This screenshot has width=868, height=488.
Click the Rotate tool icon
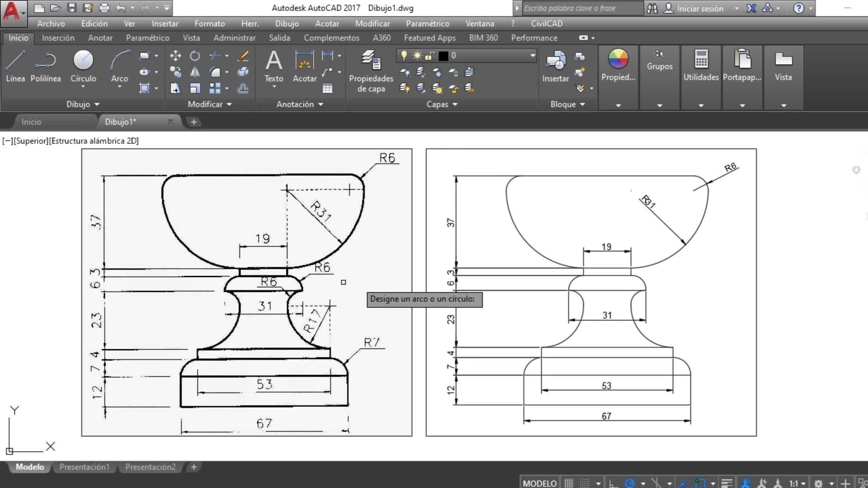[x=195, y=56]
